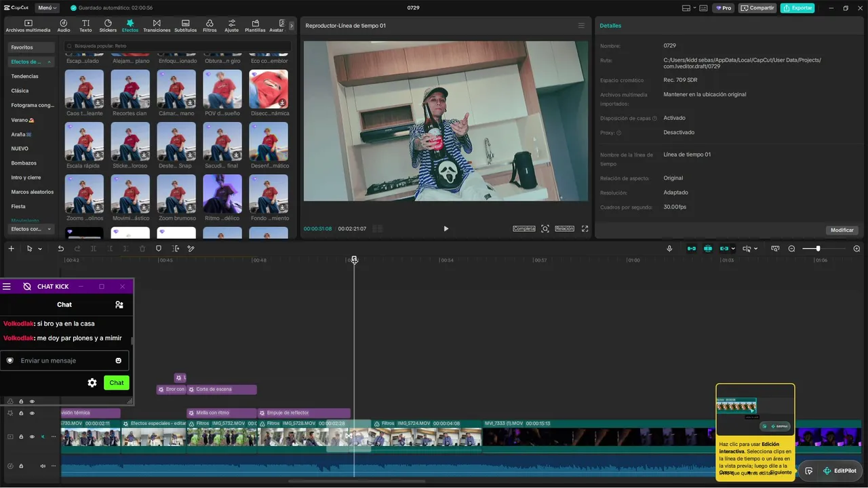The width and height of the screenshot is (868, 488).
Task: Open the EditPilot assistant
Action: [x=839, y=471]
